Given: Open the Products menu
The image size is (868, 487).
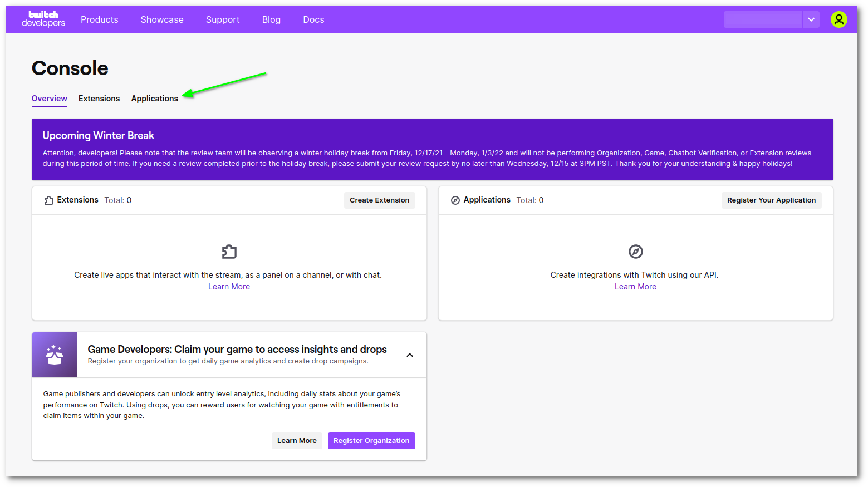Looking at the screenshot, I should pos(100,19).
